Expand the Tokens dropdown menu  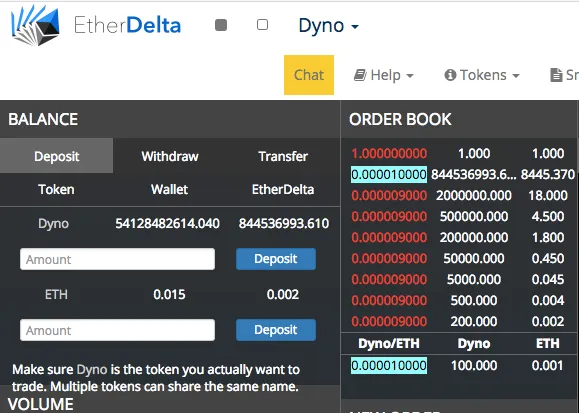pos(482,75)
